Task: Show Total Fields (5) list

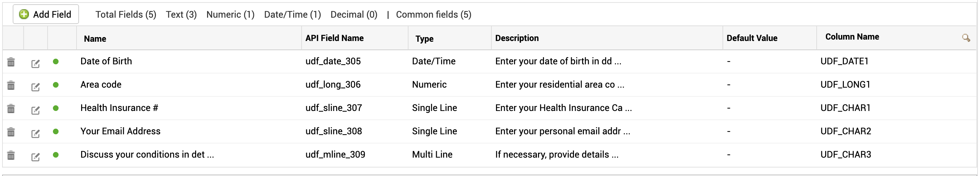Action: point(126,14)
